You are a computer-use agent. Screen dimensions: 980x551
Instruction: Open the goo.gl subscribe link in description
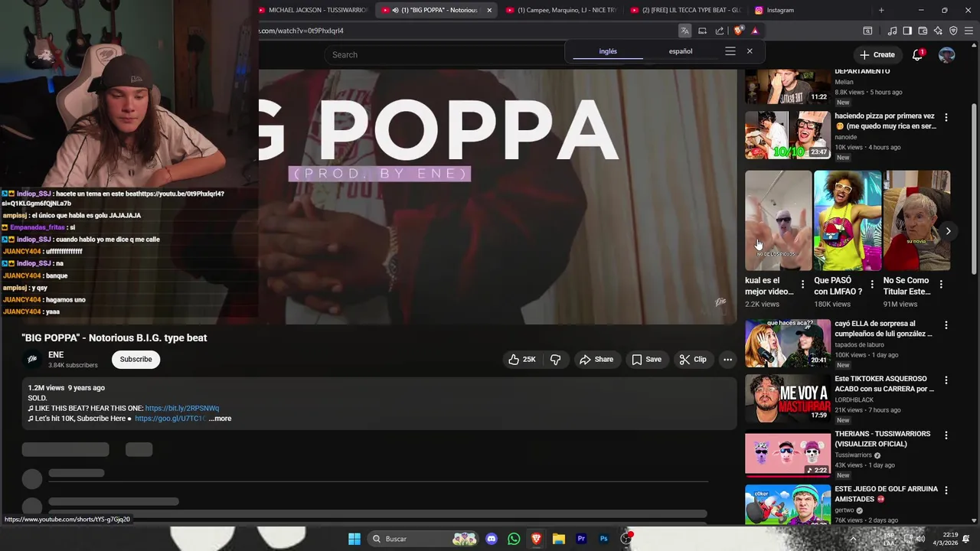tap(170, 419)
